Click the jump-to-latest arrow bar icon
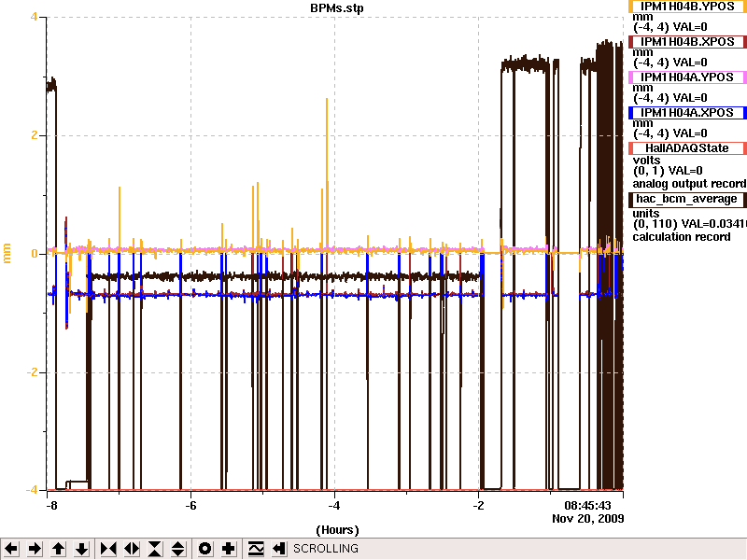747x560 pixels. (x=279, y=549)
